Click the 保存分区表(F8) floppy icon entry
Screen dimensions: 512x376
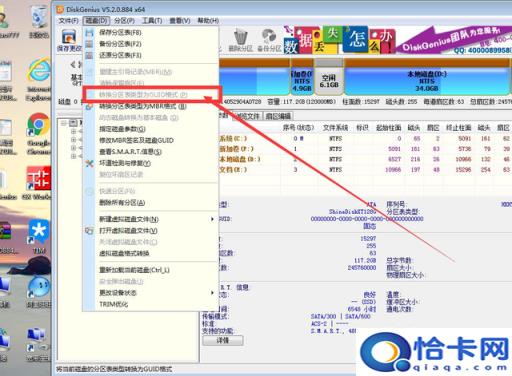point(89,32)
